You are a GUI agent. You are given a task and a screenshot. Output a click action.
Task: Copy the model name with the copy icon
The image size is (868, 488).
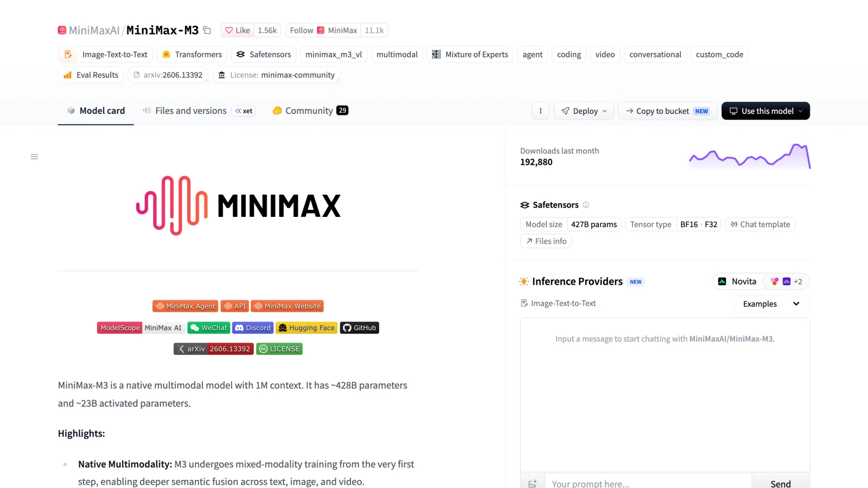207,30
